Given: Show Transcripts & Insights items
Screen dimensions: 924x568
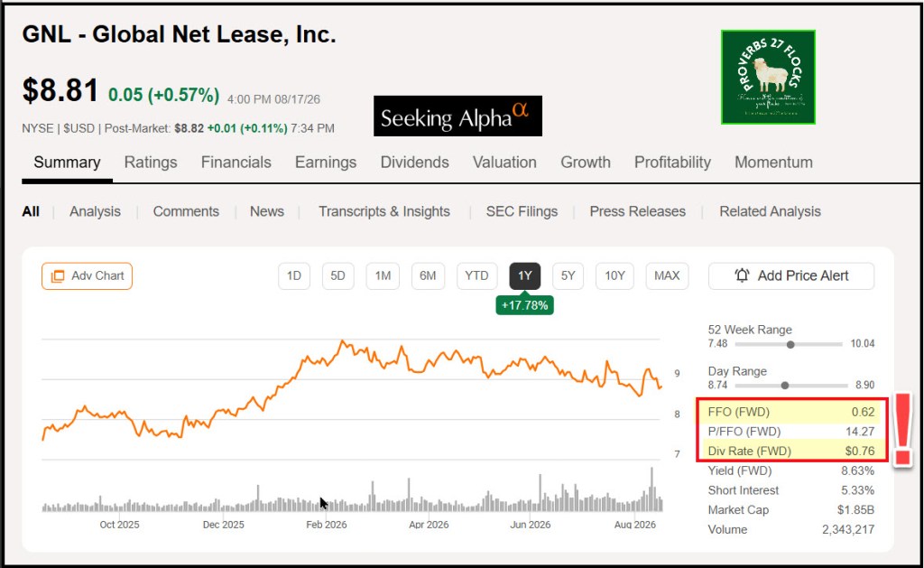Looking at the screenshot, I should 384,211.
